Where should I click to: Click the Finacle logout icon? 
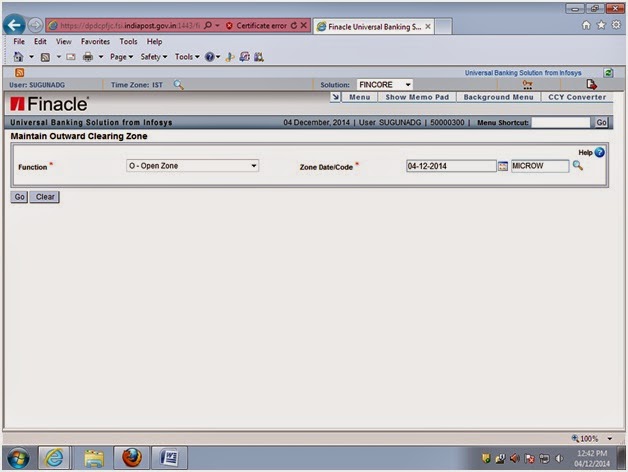coord(591,84)
